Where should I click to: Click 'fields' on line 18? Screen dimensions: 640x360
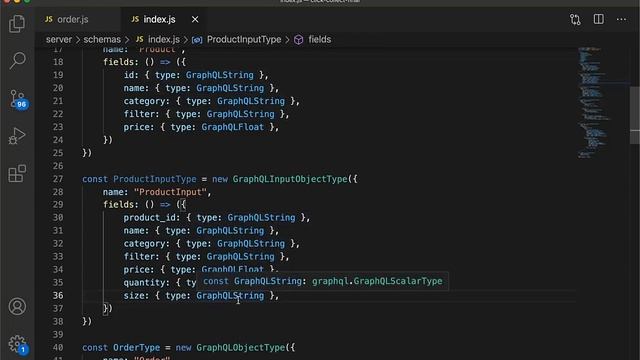click(118, 62)
